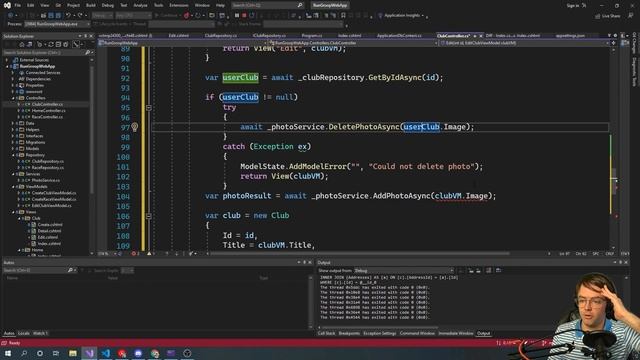Close the ClubController.cs tab
The image size is (640, 360).
tap(480, 36)
